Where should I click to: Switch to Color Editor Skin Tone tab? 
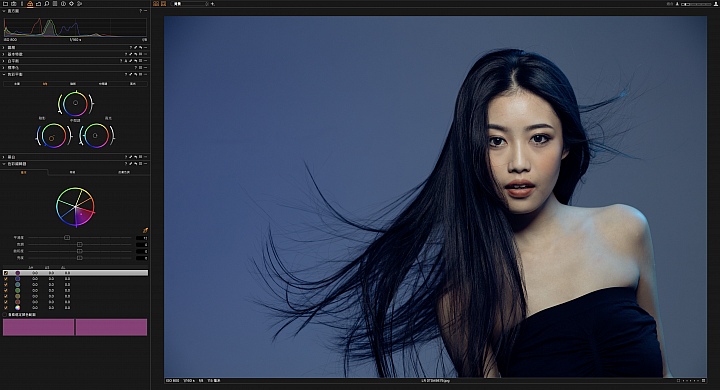(x=124, y=172)
